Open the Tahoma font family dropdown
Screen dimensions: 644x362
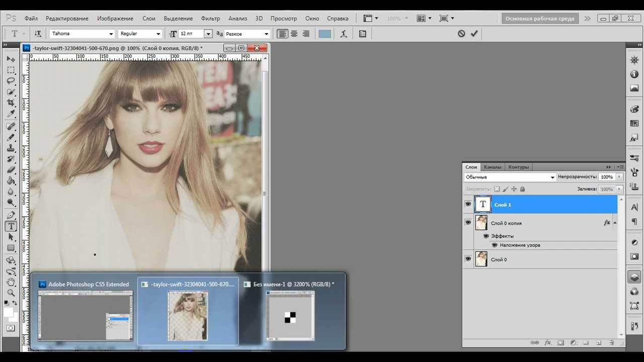(111, 34)
